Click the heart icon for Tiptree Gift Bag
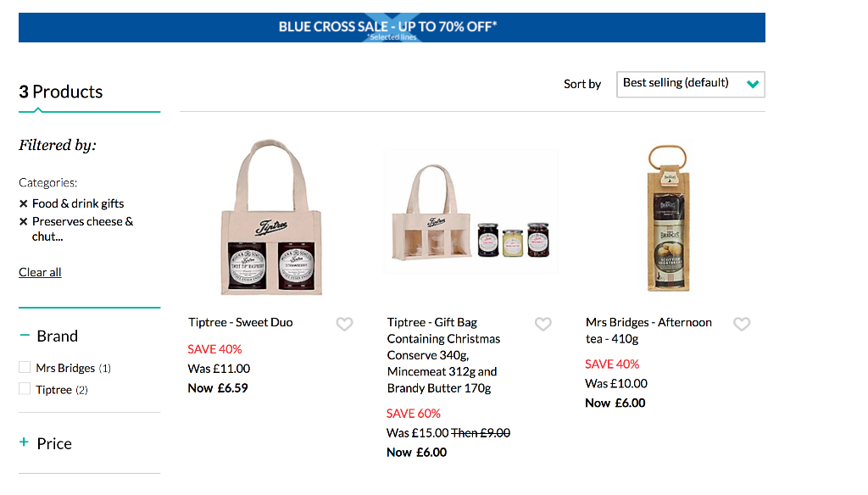Image resolution: width=868 pixels, height=495 pixels. coord(543,324)
